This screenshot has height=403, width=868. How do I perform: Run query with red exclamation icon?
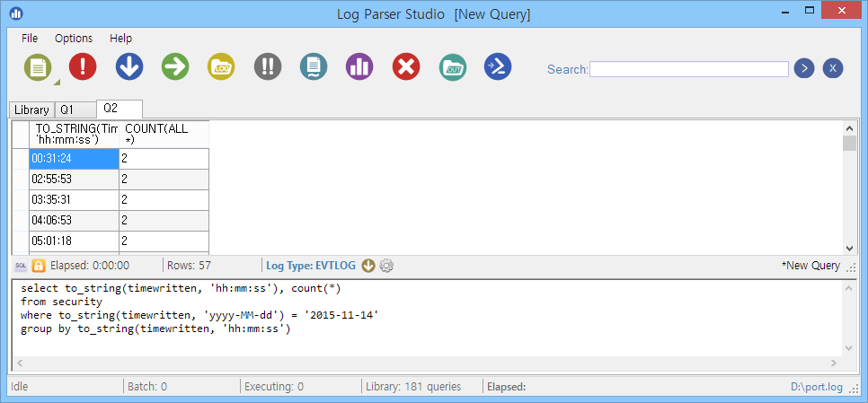click(83, 67)
